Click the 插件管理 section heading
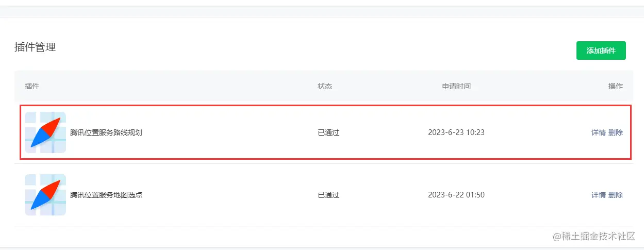This screenshot has width=644, height=250. tap(35, 47)
